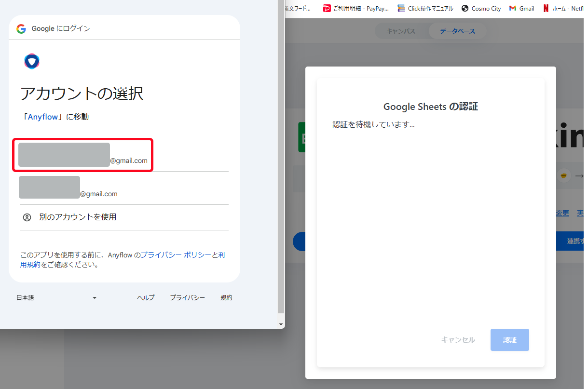Click the ヘルプ footer link
This screenshot has height=389, width=588.
tap(146, 298)
